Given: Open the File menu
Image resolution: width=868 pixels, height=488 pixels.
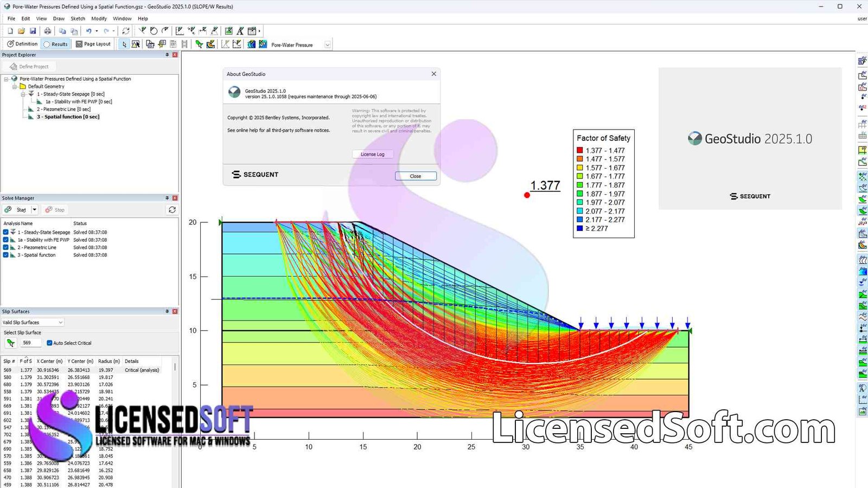Looking at the screenshot, I should click(11, 18).
